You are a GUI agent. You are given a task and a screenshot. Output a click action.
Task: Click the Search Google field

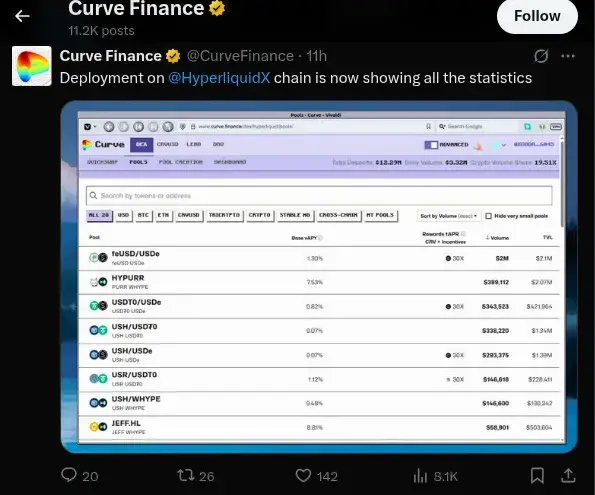477,126
